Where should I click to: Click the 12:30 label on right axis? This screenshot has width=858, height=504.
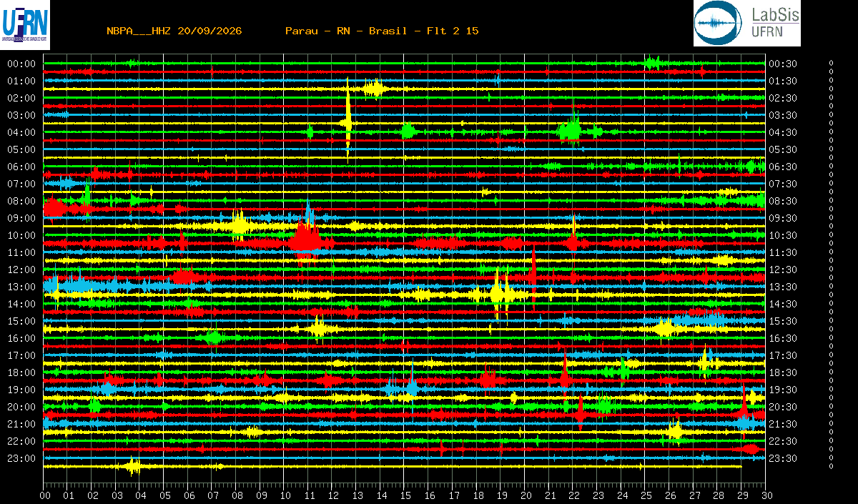tap(783, 270)
